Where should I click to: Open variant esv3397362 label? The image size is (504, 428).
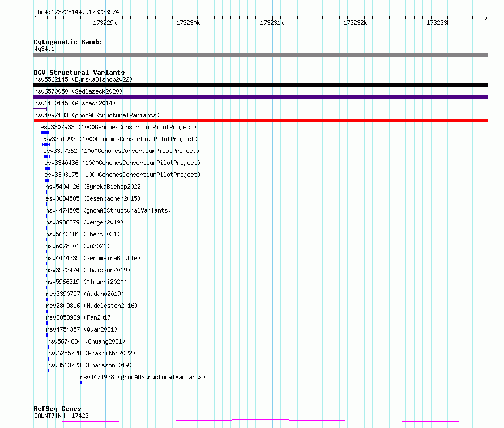[x=121, y=151]
